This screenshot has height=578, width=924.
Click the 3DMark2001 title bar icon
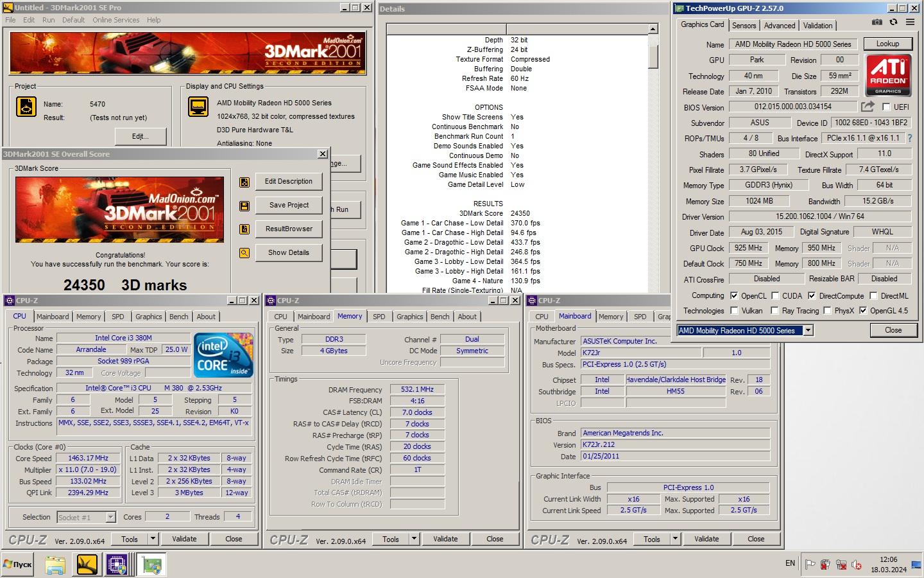(x=8, y=8)
